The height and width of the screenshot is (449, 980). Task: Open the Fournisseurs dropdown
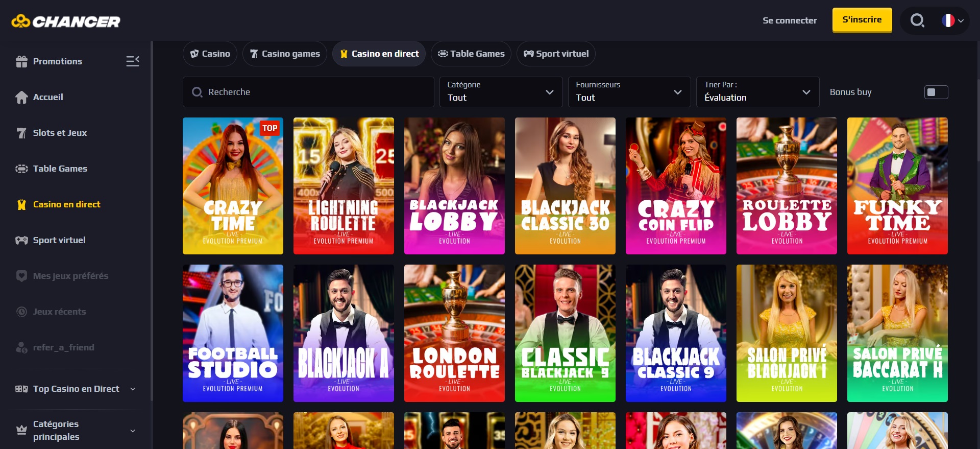click(x=629, y=92)
